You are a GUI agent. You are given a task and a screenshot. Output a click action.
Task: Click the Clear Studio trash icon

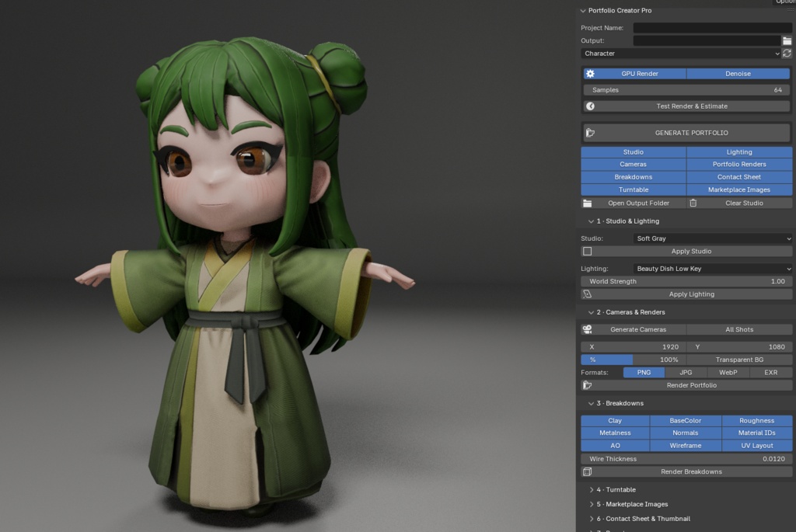tap(693, 203)
